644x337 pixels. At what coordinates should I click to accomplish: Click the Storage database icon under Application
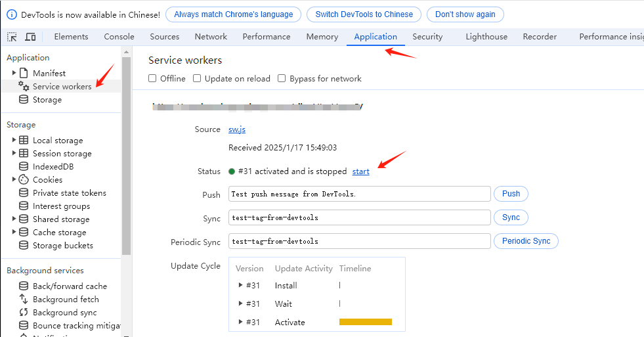[24, 99]
